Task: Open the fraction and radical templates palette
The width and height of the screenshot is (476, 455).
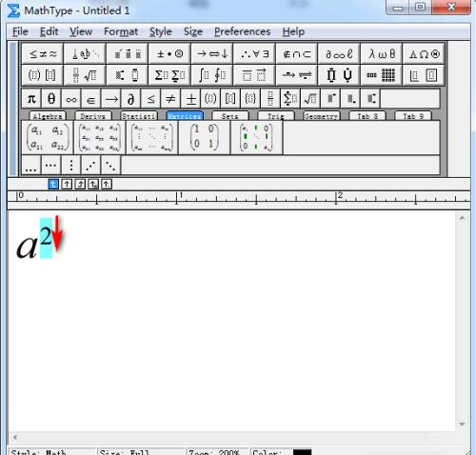Action: pos(85,75)
